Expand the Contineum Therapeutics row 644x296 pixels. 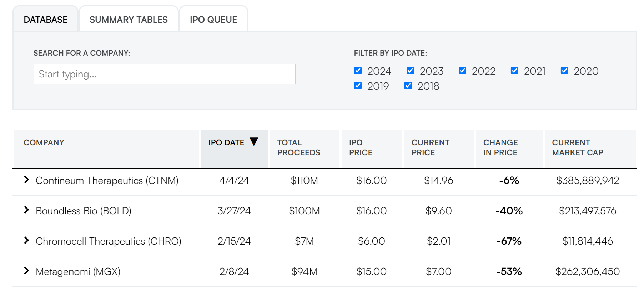26,180
